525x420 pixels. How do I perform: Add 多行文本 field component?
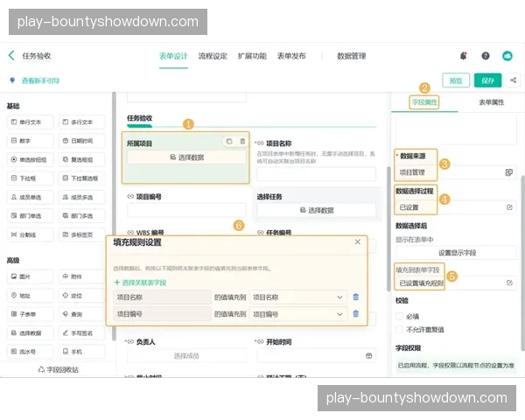point(81,122)
